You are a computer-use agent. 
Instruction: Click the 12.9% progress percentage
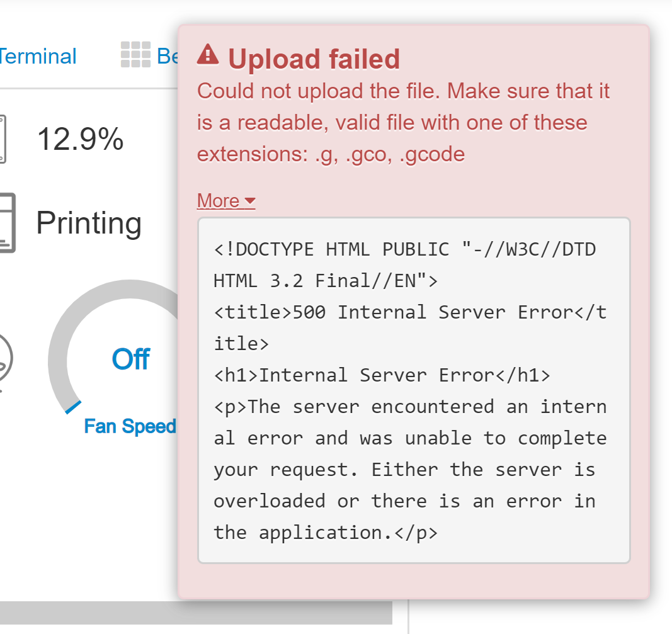click(x=79, y=139)
